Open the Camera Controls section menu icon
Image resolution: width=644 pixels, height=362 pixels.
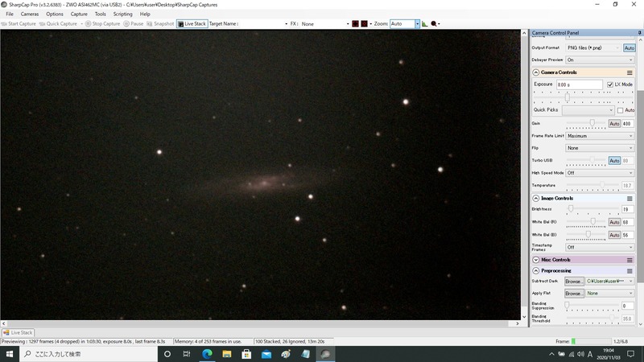tap(630, 72)
